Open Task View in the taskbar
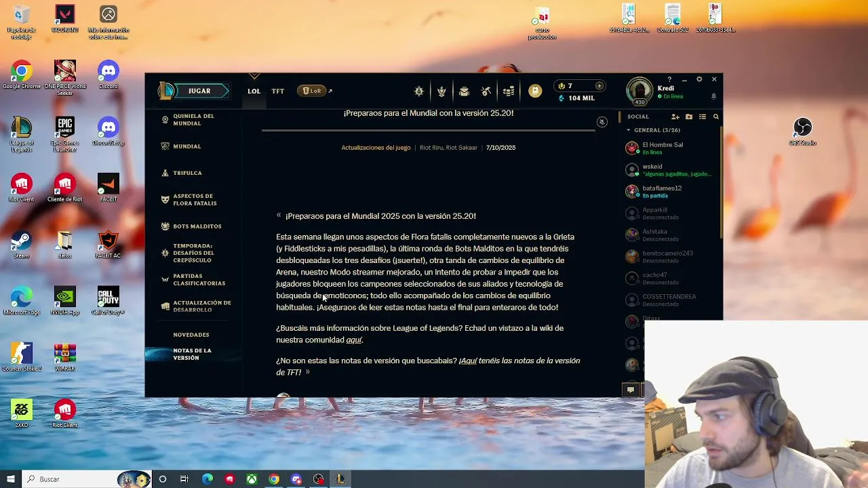Image resolution: width=868 pixels, height=488 pixels. click(184, 479)
